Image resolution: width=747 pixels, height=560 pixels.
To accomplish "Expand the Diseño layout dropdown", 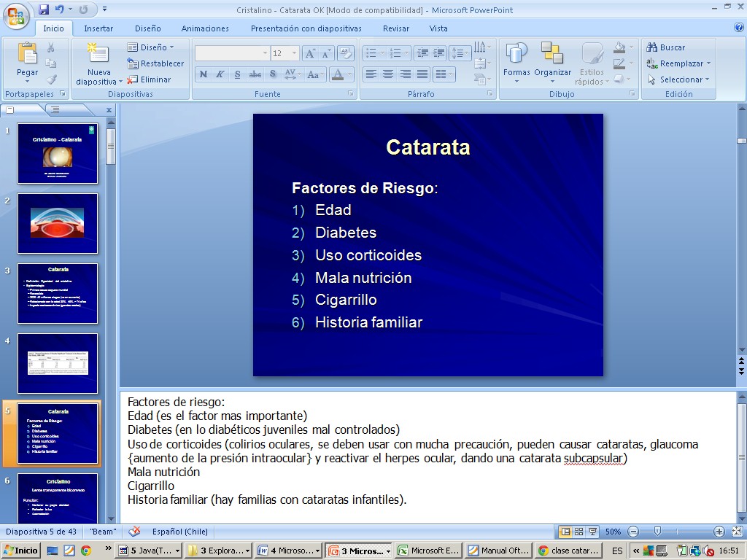I will click(x=171, y=47).
